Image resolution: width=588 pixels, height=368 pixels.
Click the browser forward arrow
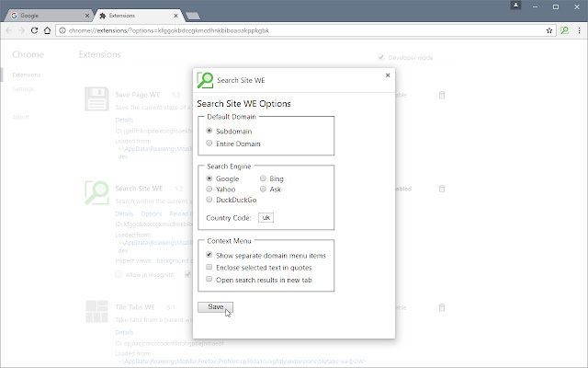click(x=22, y=30)
